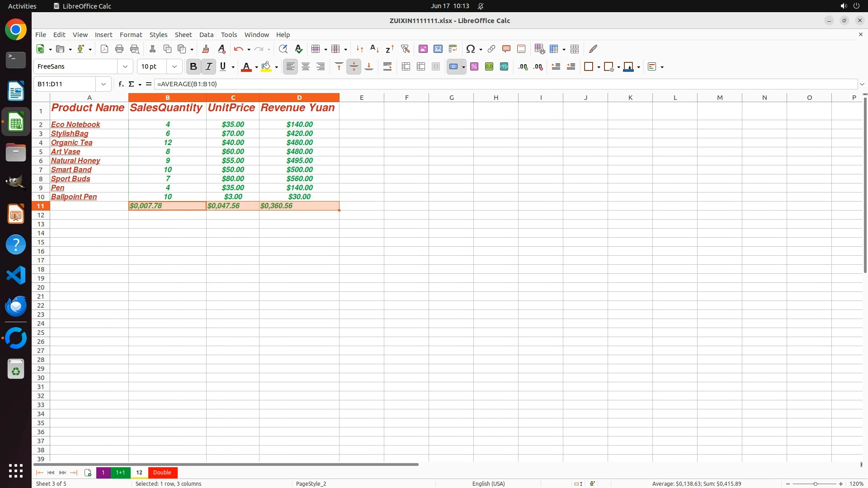This screenshot has height=488, width=868.
Task: Toggle Wrap Text button
Action: 387,66
